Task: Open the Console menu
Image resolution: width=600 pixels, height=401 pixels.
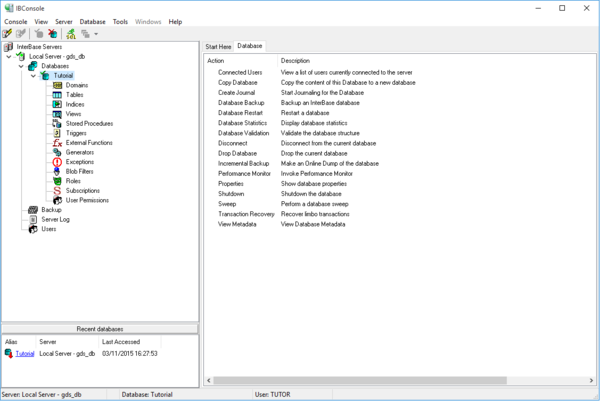Action: click(x=16, y=22)
